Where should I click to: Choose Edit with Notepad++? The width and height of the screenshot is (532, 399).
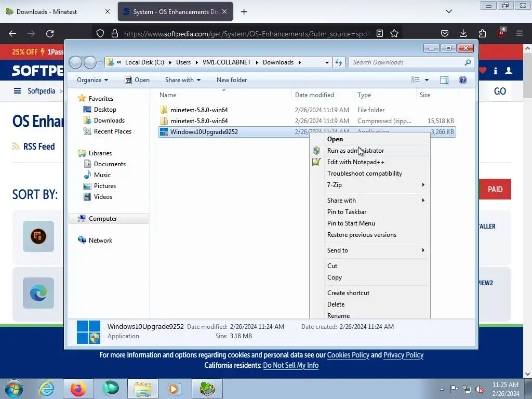[370, 162]
